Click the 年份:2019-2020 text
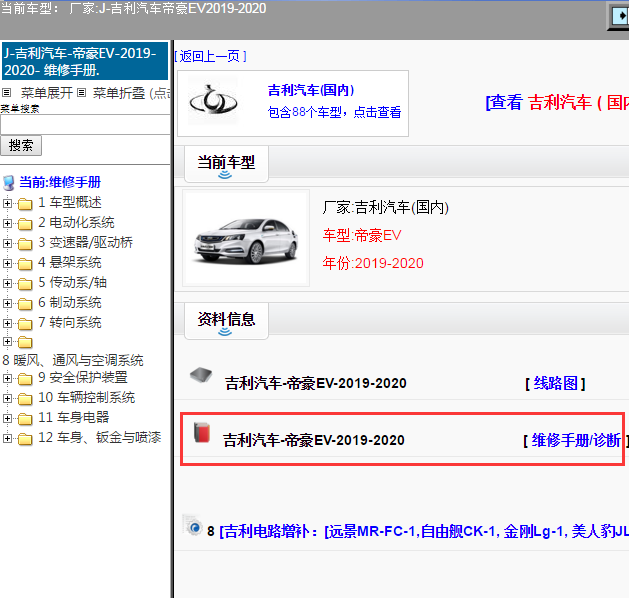This screenshot has width=629, height=598. coord(373,263)
